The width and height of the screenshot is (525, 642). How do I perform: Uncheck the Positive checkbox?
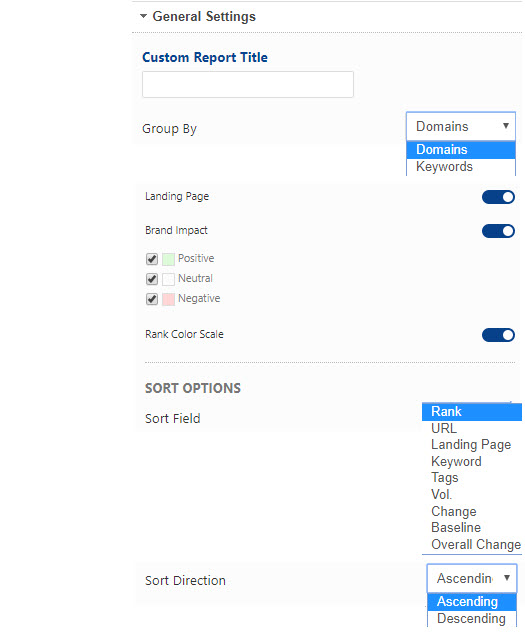click(x=152, y=259)
